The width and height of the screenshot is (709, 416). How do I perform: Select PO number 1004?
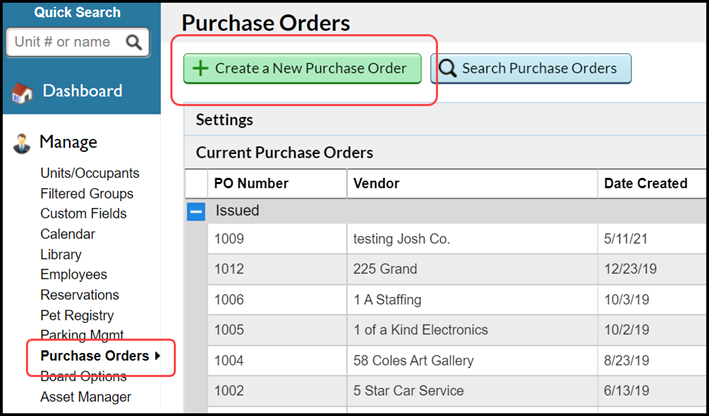point(229,360)
